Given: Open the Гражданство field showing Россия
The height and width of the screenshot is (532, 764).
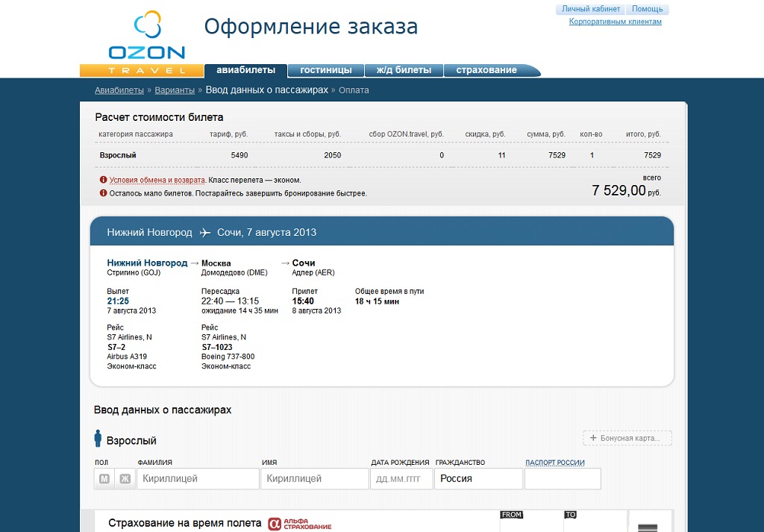Looking at the screenshot, I should (478, 478).
